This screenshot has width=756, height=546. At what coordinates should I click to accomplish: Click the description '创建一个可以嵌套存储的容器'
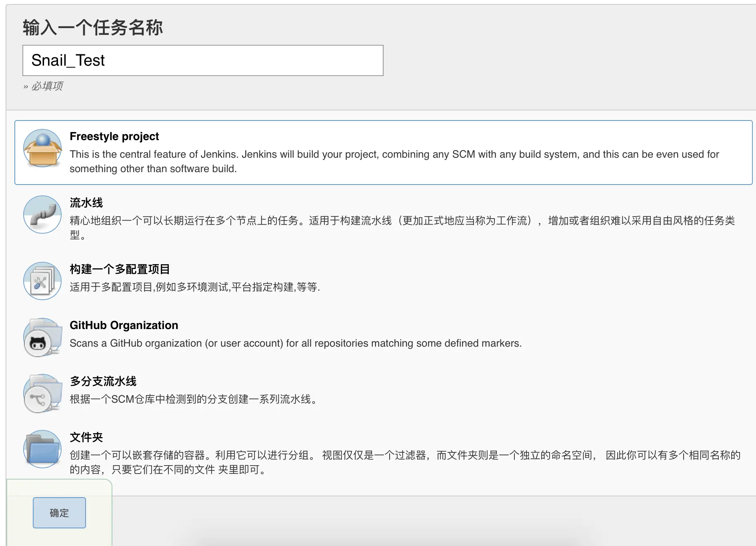[405, 462]
